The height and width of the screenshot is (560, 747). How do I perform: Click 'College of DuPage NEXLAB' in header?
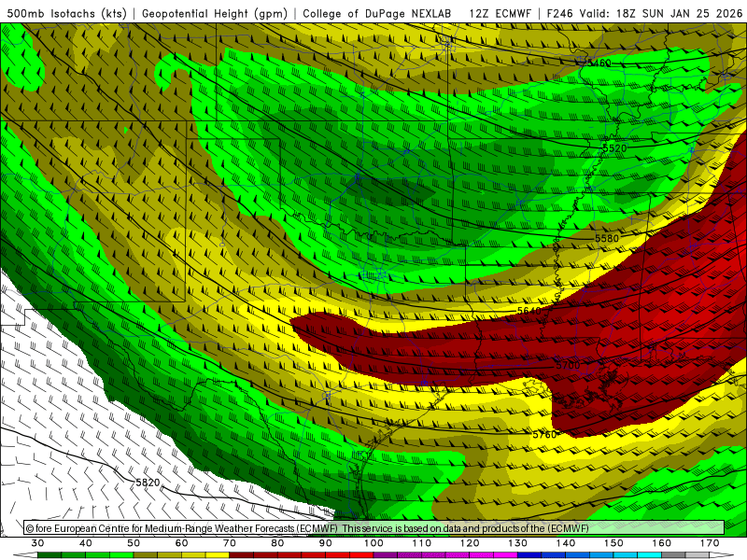tap(376, 13)
